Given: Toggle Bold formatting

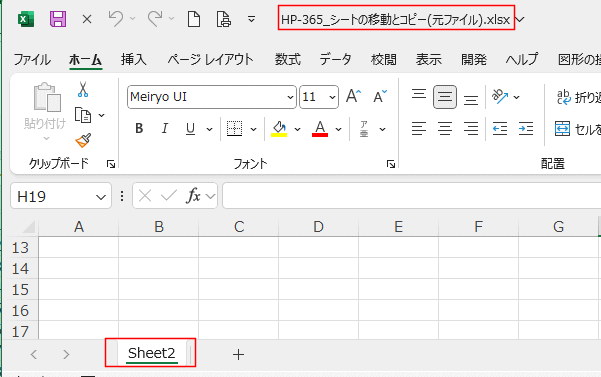Looking at the screenshot, I should pos(139,129).
